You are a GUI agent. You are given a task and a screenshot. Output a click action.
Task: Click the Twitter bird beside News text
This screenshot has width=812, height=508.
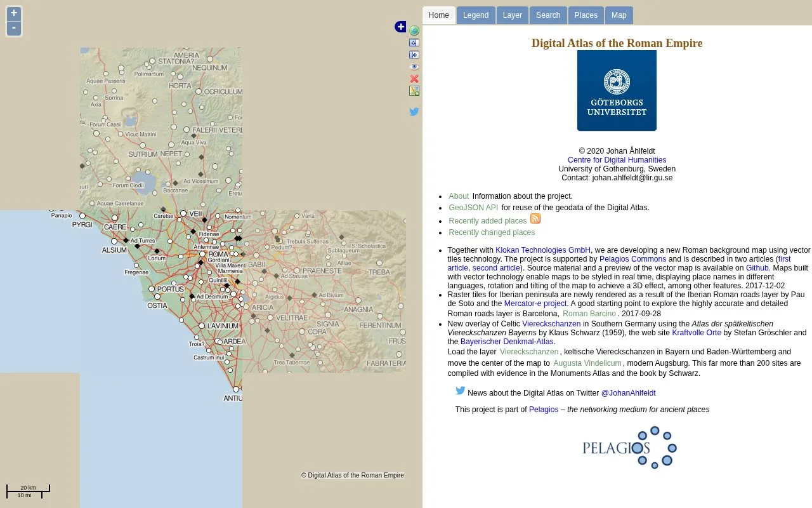coord(461,391)
